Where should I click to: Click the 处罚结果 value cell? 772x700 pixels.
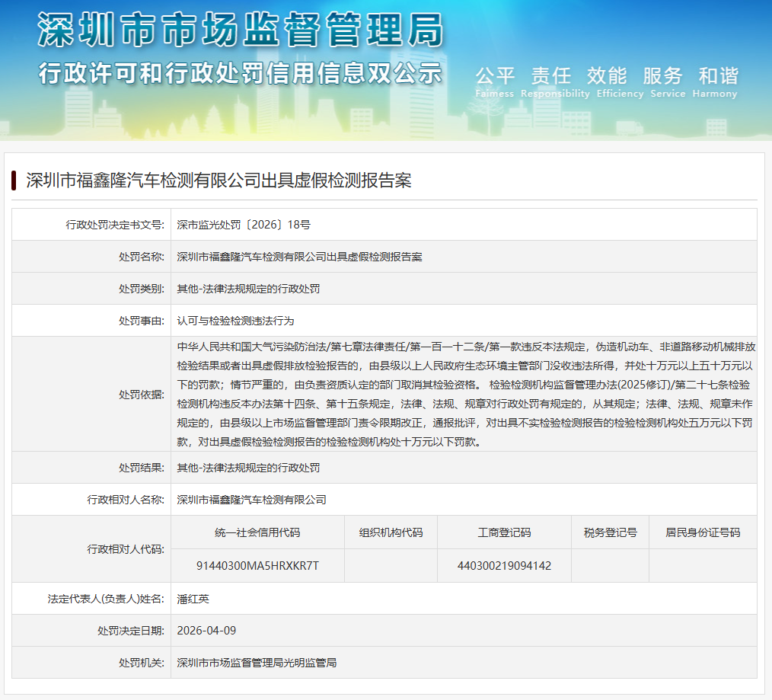pos(248,468)
